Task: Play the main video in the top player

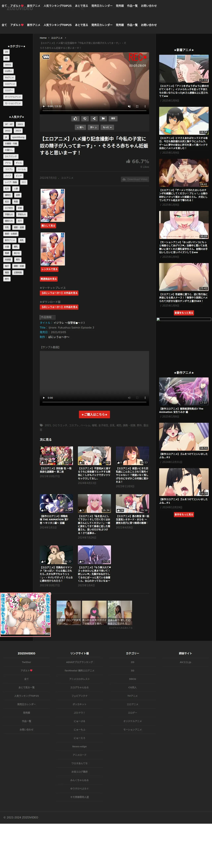Action: (x=44, y=106)
